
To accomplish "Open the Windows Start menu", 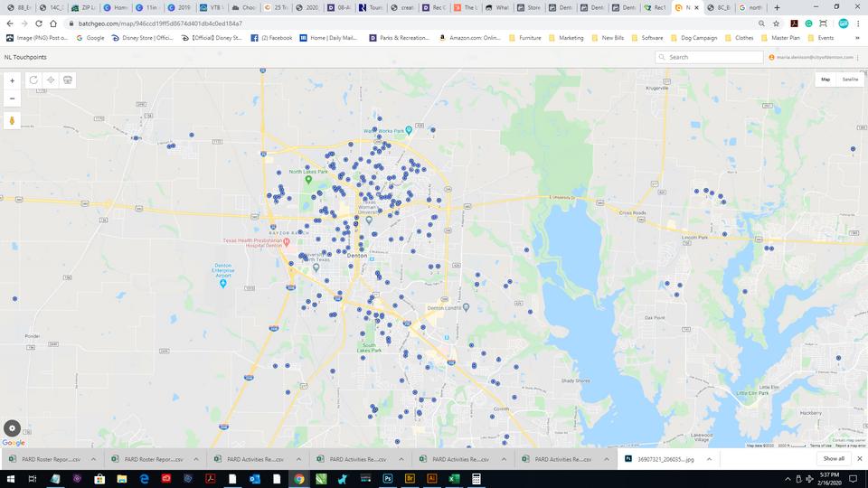I will pyautogui.click(x=11, y=479).
